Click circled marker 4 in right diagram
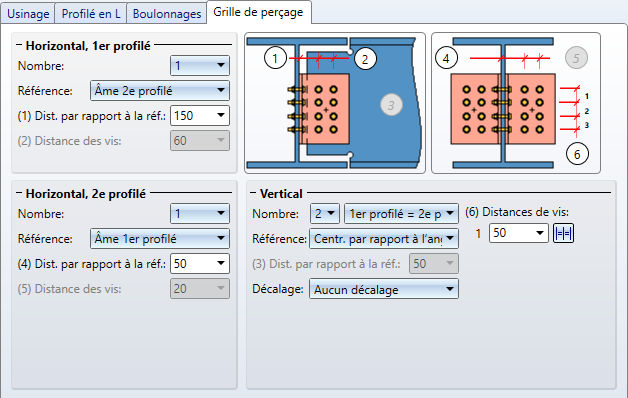 point(446,58)
